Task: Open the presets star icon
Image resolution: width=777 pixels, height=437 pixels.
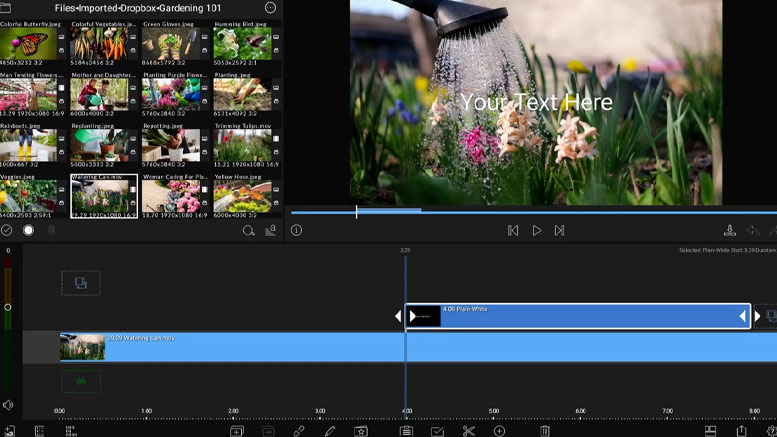Action: (x=361, y=431)
